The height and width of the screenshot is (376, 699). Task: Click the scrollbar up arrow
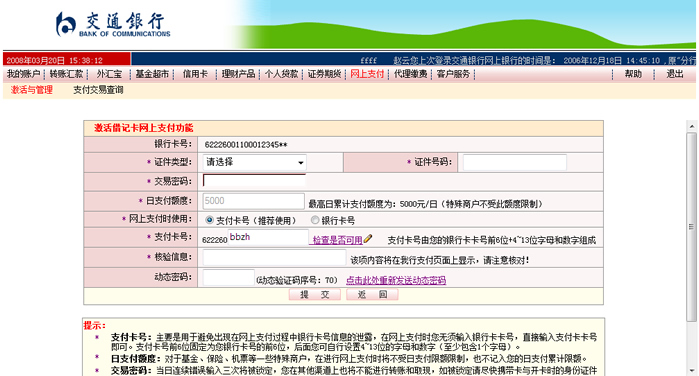pos(692,126)
